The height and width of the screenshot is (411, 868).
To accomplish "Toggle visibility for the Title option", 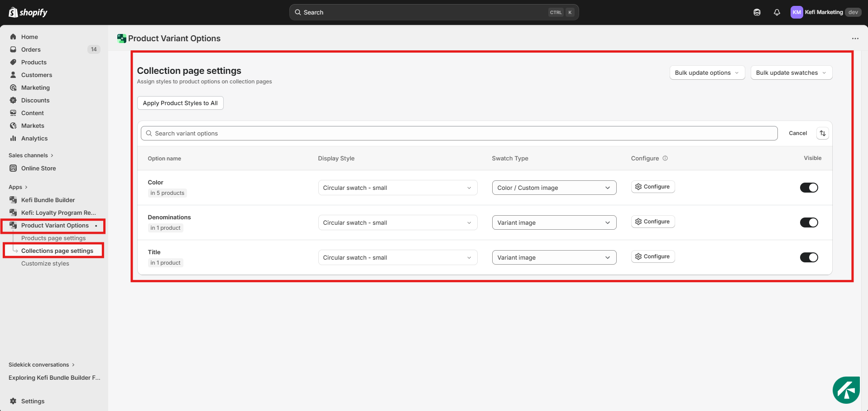I will tap(809, 257).
